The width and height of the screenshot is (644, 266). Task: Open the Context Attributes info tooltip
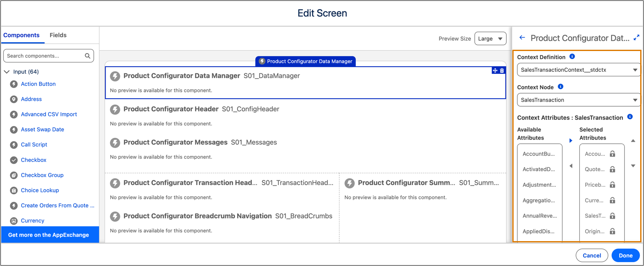click(x=630, y=117)
